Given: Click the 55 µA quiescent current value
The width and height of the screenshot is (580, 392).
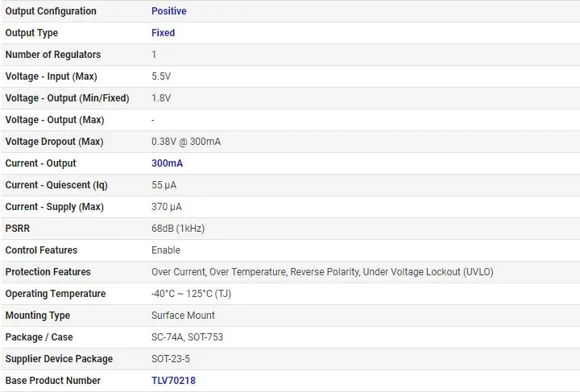Looking at the screenshot, I should tap(164, 185).
